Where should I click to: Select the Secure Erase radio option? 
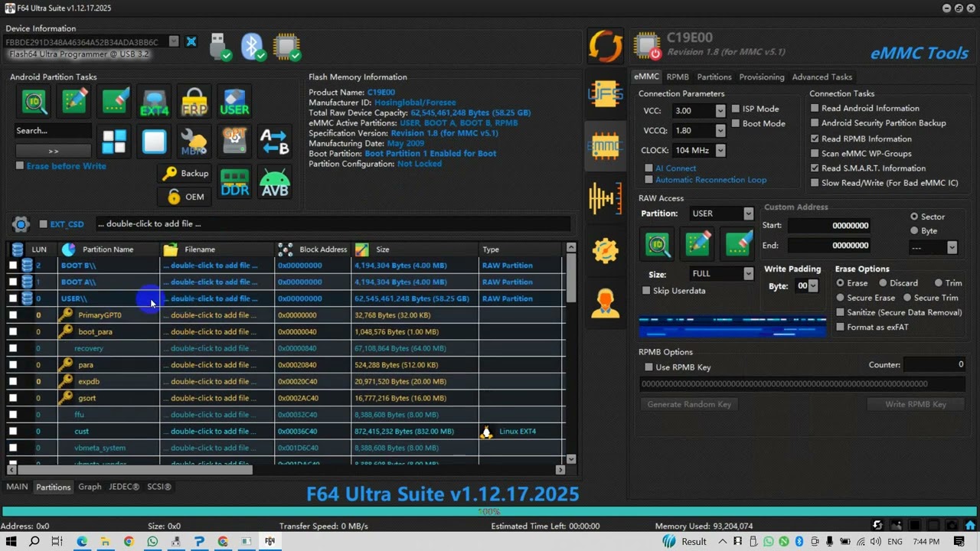pyautogui.click(x=841, y=298)
